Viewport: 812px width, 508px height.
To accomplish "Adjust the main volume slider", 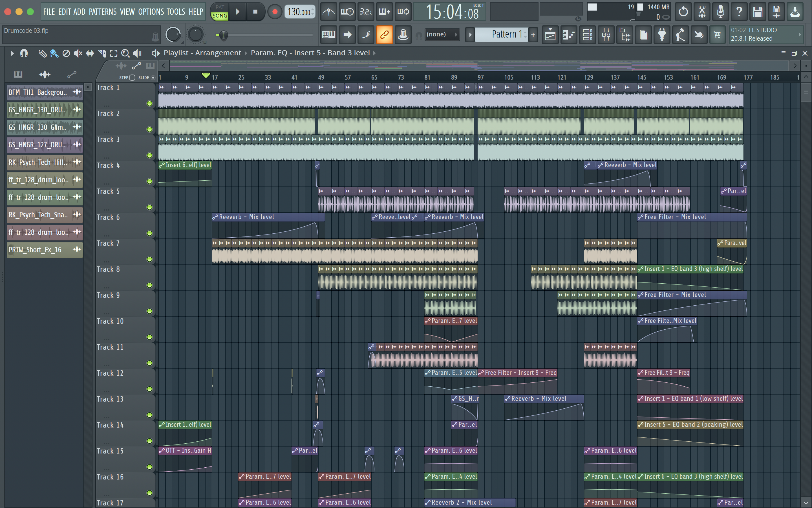I will coord(264,35).
